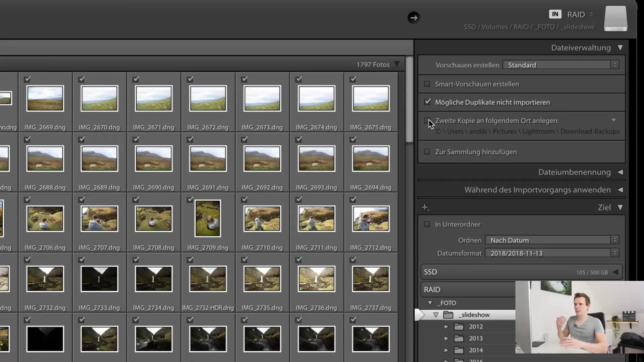
Task: Expand the 2012 folder
Action: (x=446, y=326)
